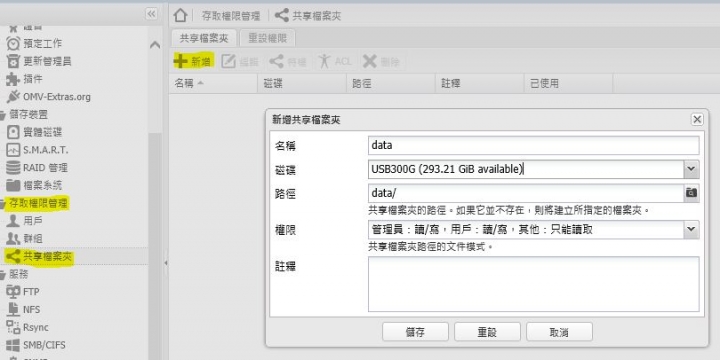Screen dimensions: 720x360
Task: Open 插件 plugins in the sidebar
Action: pos(24,79)
